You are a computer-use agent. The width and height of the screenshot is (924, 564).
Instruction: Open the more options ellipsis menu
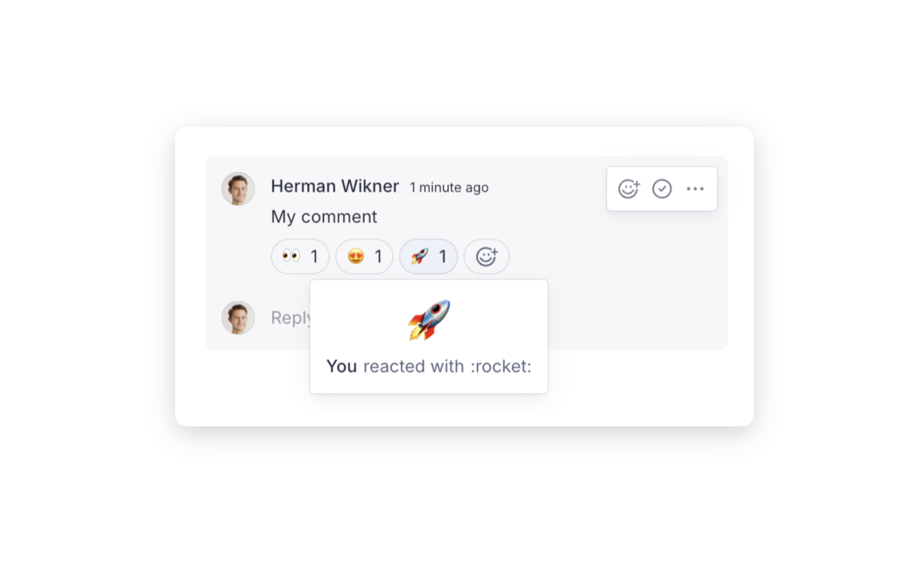695,189
